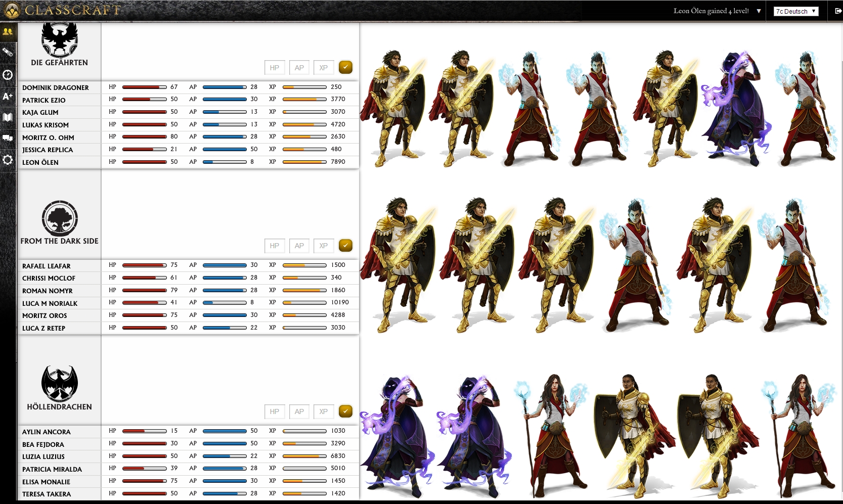Viewport: 843px width, 504px height.
Task: Expand the notification feed arrow
Action: click(759, 11)
